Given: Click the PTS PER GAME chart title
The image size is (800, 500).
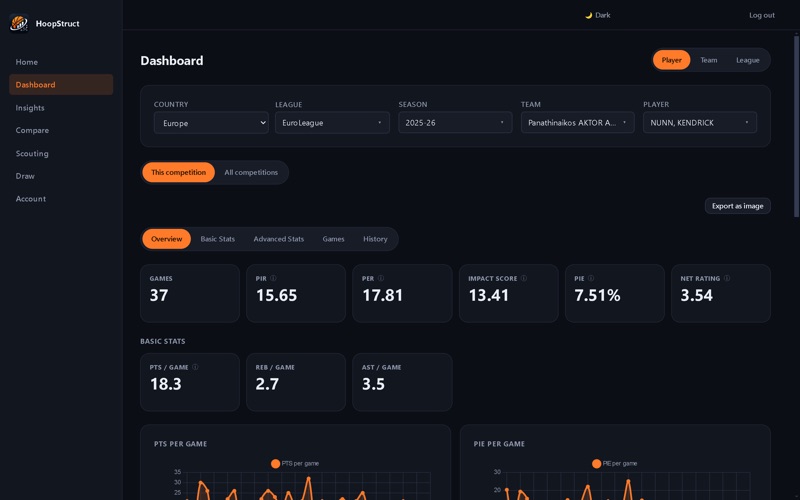Looking at the screenshot, I should point(181,444).
